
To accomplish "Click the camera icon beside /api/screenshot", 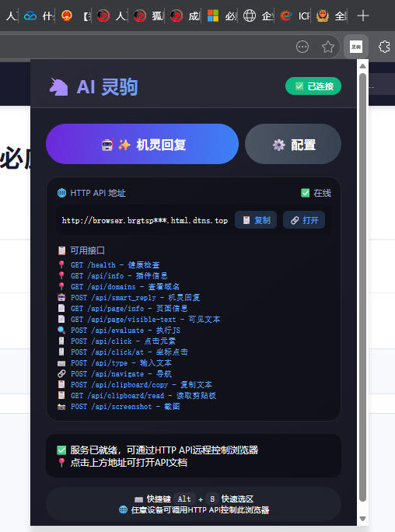I will coord(61,406).
